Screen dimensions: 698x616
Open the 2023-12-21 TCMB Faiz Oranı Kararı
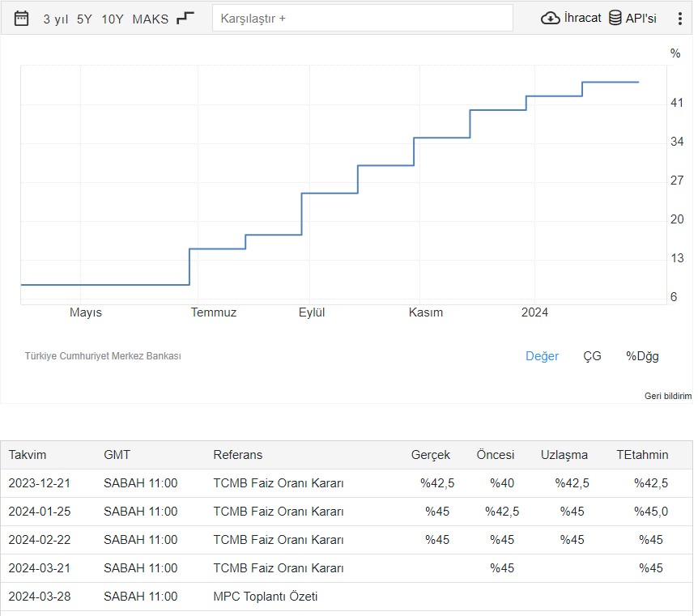tap(279, 483)
